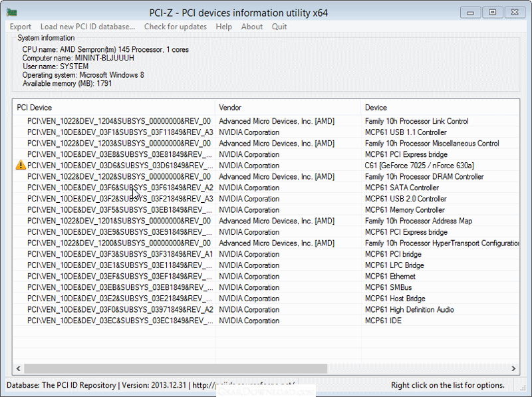The height and width of the screenshot is (397, 532).
Task: Choose Quit from the menu bar
Action: click(x=279, y=27)
